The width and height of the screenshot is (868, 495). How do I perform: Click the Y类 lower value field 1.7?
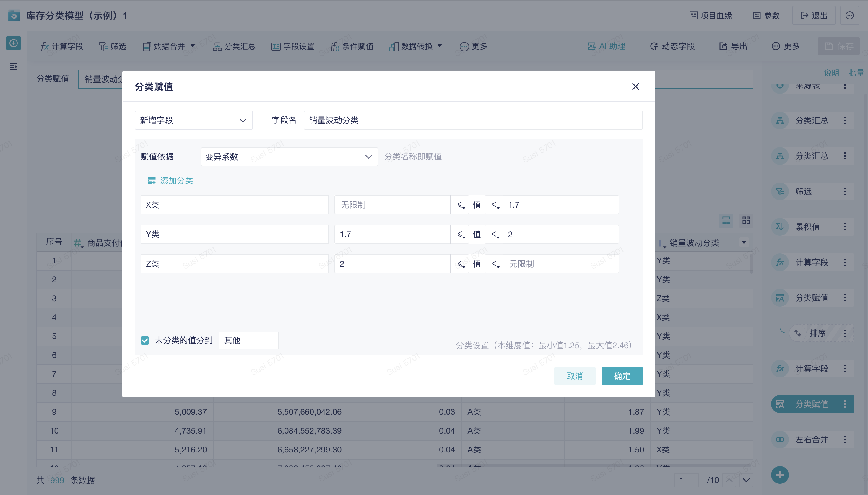pyautogui.click(x=392, y=234)
